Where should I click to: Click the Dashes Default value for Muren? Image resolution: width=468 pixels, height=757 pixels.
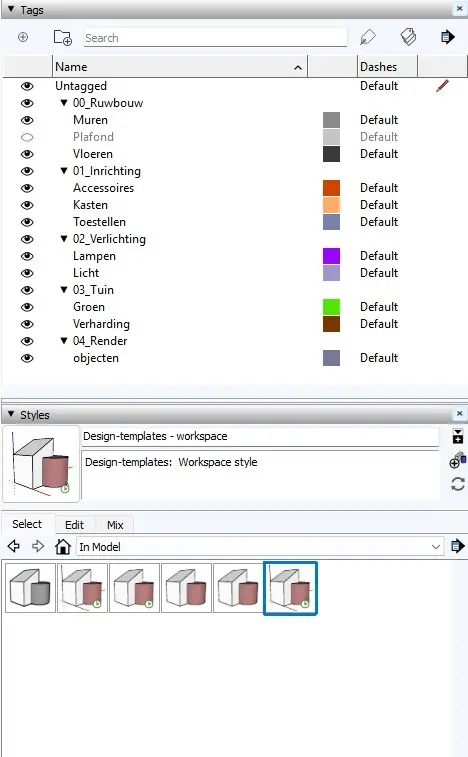click(379, 120)
